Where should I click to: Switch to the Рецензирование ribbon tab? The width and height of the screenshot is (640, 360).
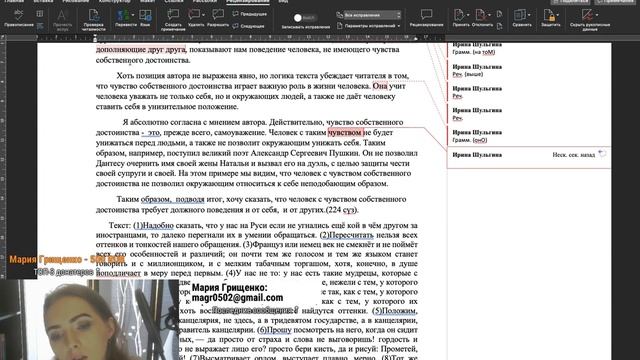click(x=248, y=2)
